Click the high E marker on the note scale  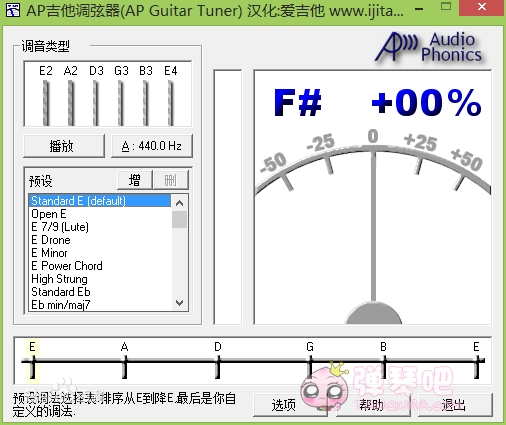coord(477,361)
